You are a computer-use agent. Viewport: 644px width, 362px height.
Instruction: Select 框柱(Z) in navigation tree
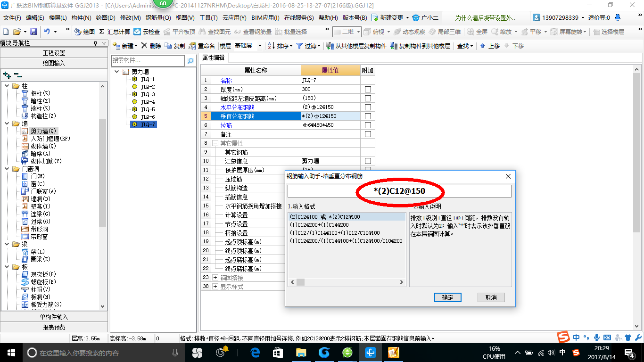pos(40,93)
